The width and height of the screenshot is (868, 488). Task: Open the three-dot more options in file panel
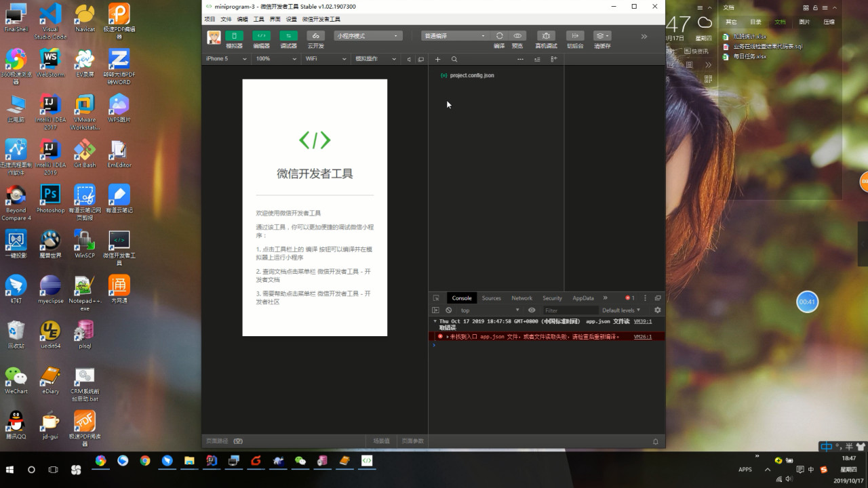click(520, 60)
